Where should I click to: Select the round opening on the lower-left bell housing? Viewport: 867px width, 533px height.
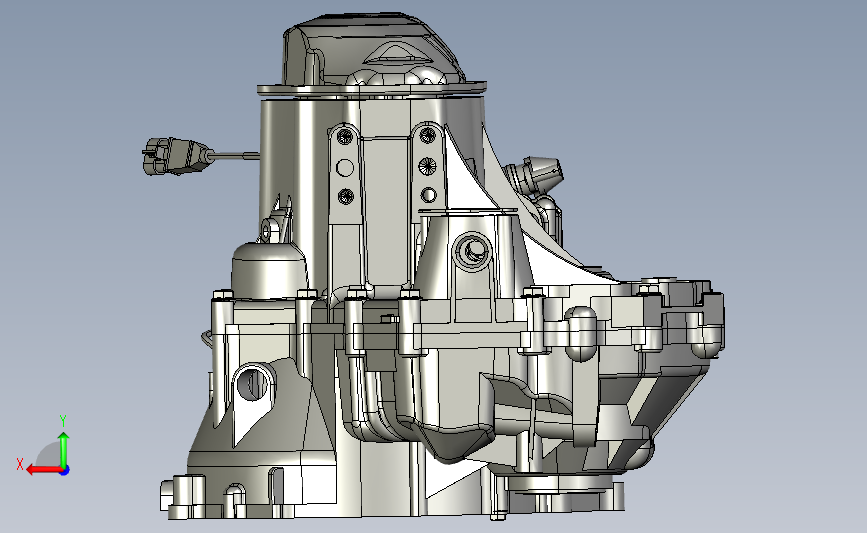(253, 383)
